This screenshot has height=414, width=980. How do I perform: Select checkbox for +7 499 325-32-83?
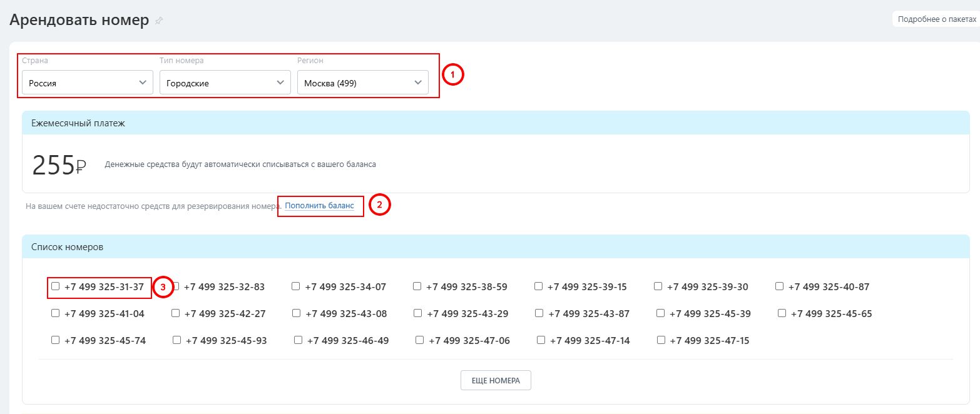tap(176, 286)
